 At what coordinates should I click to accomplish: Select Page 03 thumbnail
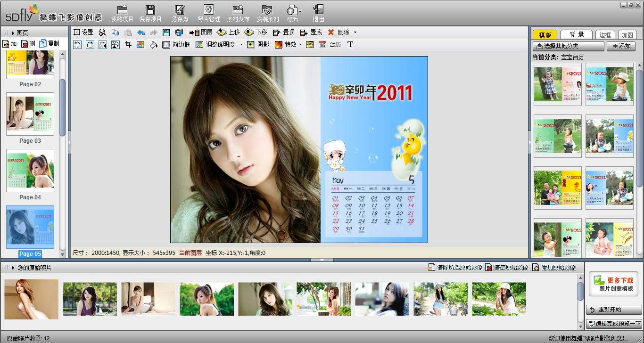[30, 114]
